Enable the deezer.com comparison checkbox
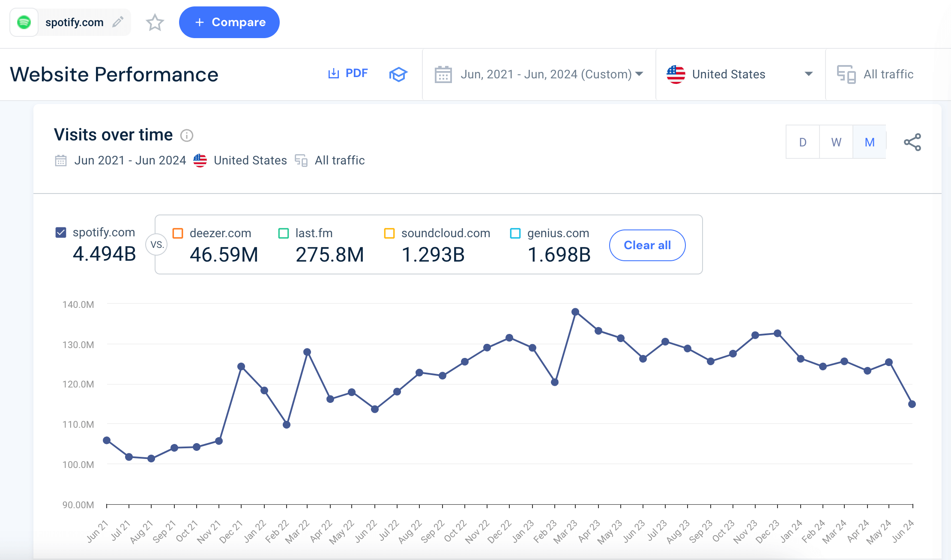 (x=178, y=233)
